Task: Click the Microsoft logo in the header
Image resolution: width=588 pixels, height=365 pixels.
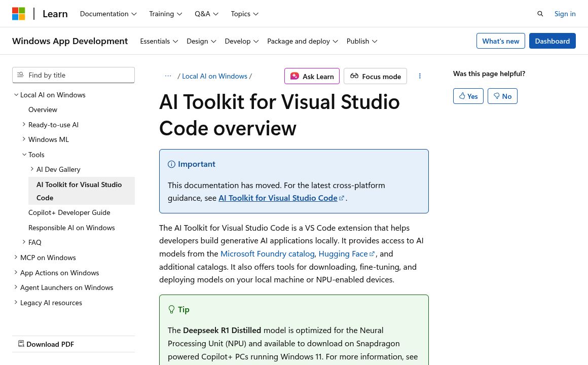Action: (x=19, y=14)
